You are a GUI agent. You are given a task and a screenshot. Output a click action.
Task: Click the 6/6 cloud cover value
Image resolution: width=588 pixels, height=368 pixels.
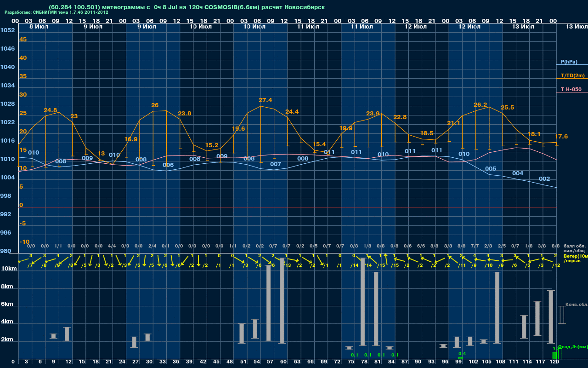[421, 247]
